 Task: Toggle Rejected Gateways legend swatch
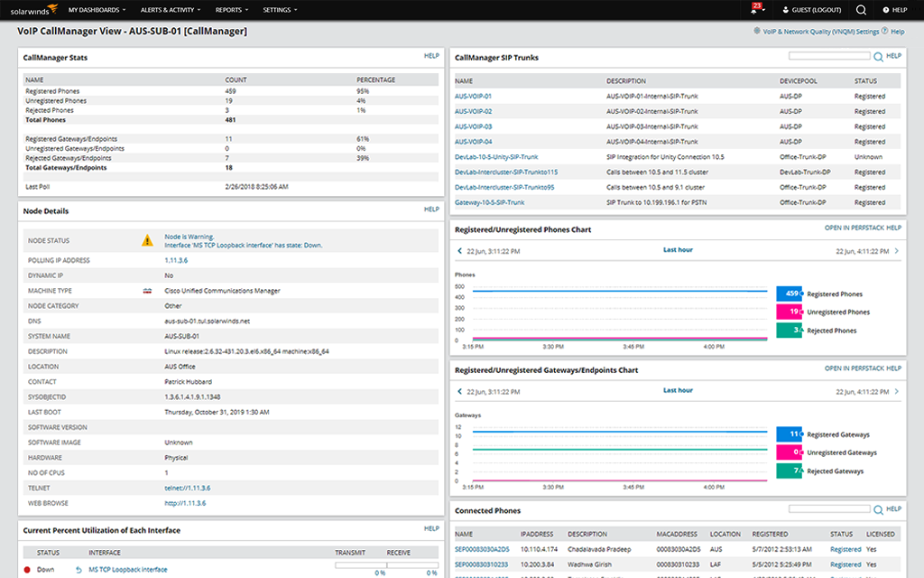pos(789,471)
